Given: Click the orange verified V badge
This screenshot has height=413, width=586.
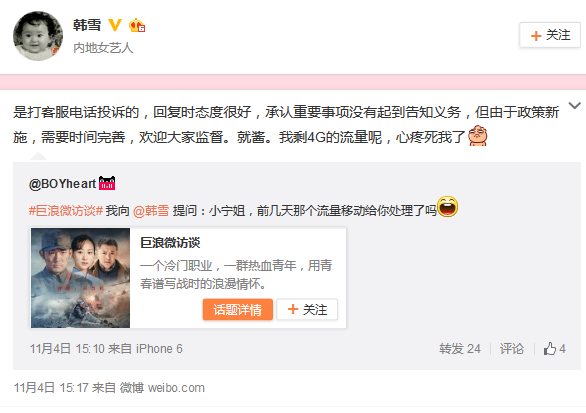Looking at the screenshot, I should tap(115, 25).
